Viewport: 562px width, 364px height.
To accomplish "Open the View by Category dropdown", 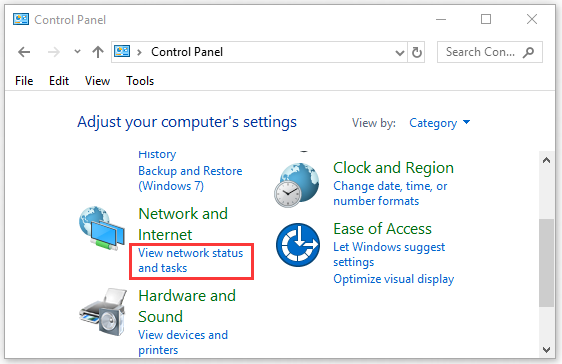I will tap(439, 123).
